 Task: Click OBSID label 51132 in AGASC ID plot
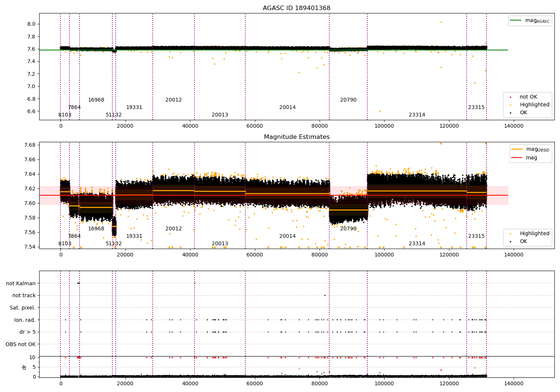(x=114, y=115)
